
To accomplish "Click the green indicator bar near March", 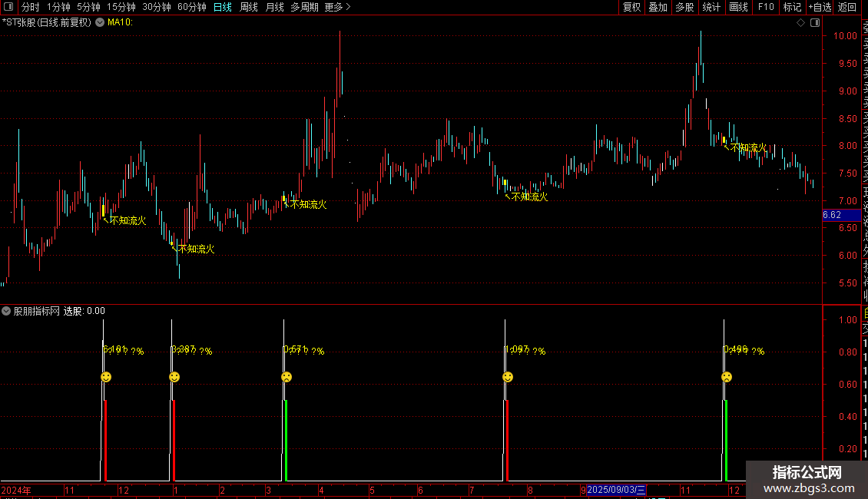I will pos(286,441).
